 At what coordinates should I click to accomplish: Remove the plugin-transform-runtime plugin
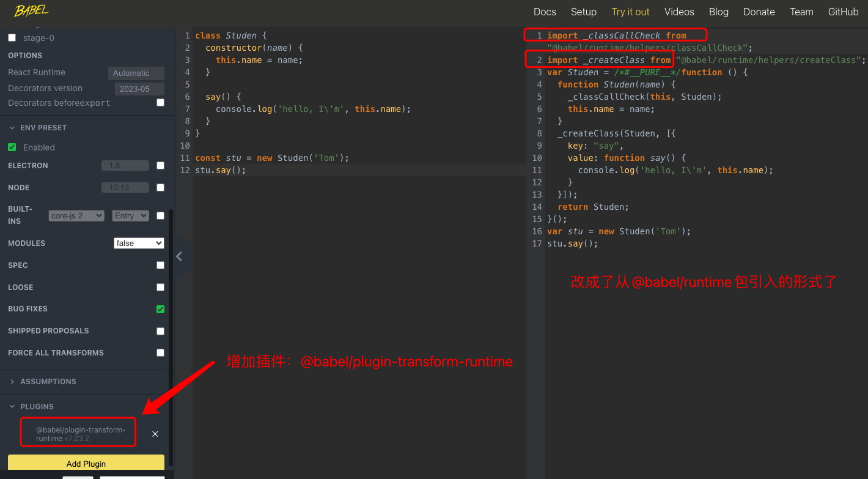click(155, 434)
